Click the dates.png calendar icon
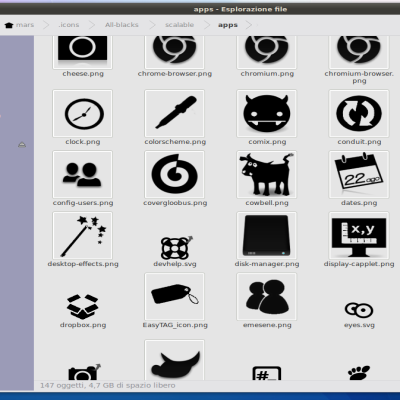Image resolution: width=400 pixels, height=400 pixels. click(x=359, y=174)
